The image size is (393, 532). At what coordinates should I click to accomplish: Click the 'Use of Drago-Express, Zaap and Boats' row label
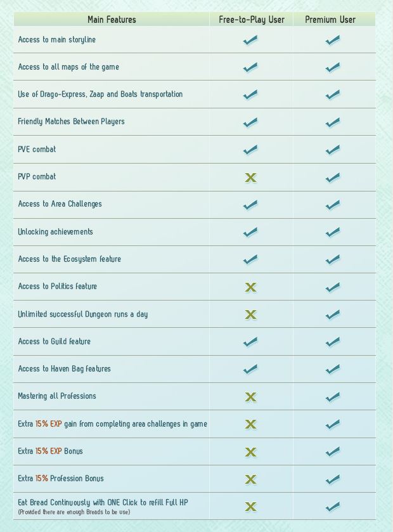(100, 94)
